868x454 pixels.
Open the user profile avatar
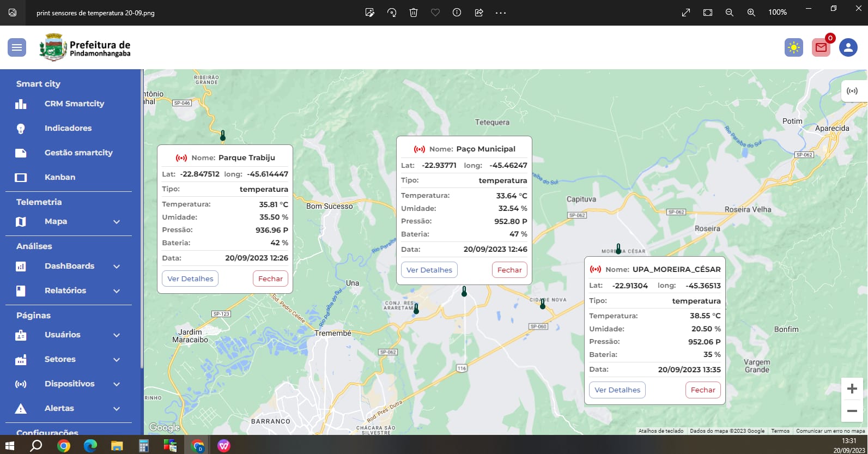(848, 47)
